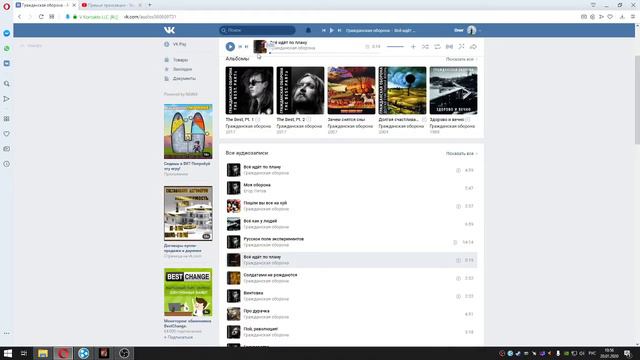Open the VK panel in the Opera sidebar
This screenshot has width=640, height=360.
[x=7, y=64]
